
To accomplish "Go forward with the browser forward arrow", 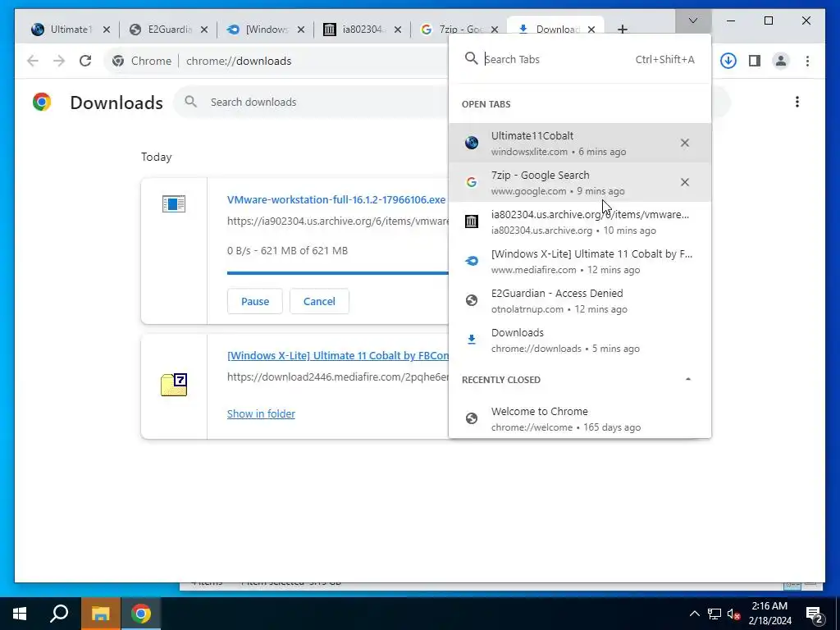I will [59, 61].
